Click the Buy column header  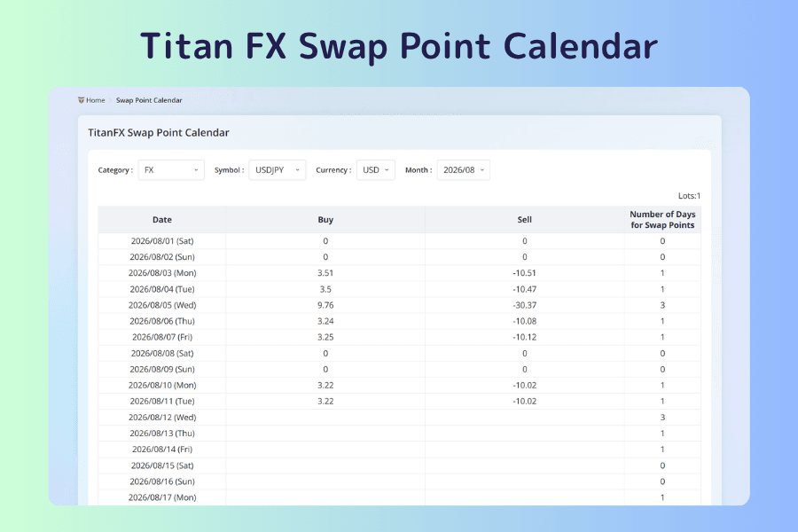(325, 220)
